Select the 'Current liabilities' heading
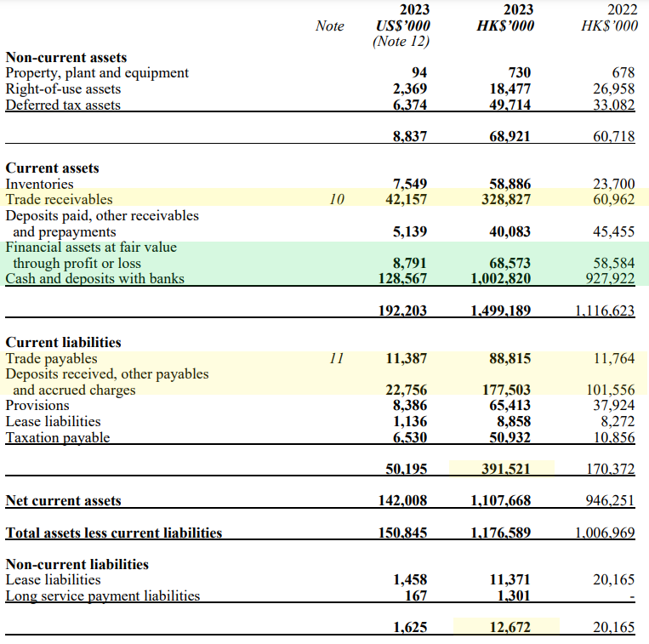Image resolution: width=649 pixels, height=644 pixels. pos(63,342)
